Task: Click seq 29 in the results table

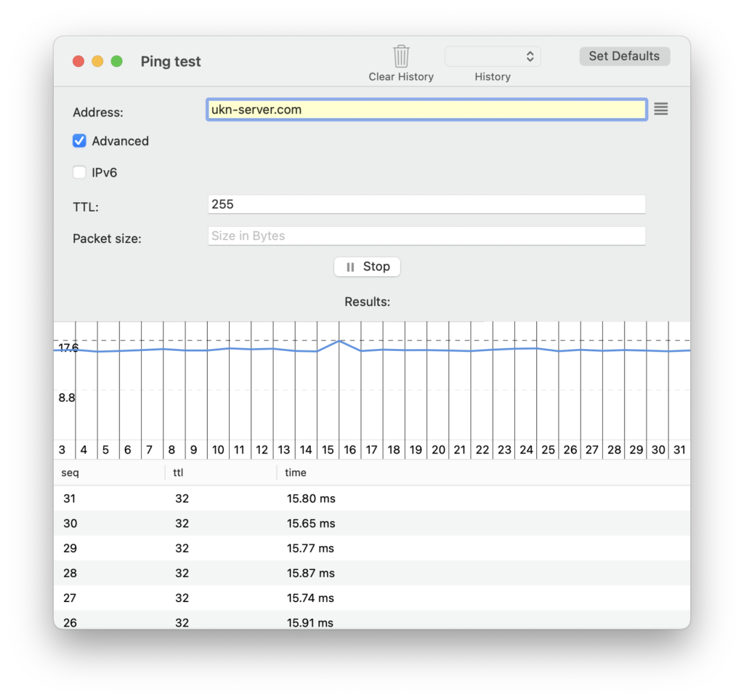Action: [x=70, y=549]
